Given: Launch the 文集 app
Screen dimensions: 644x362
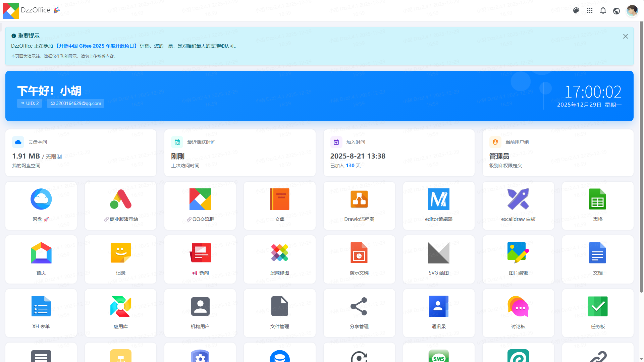Looking at the screenshot, I should tap(279, 205).
